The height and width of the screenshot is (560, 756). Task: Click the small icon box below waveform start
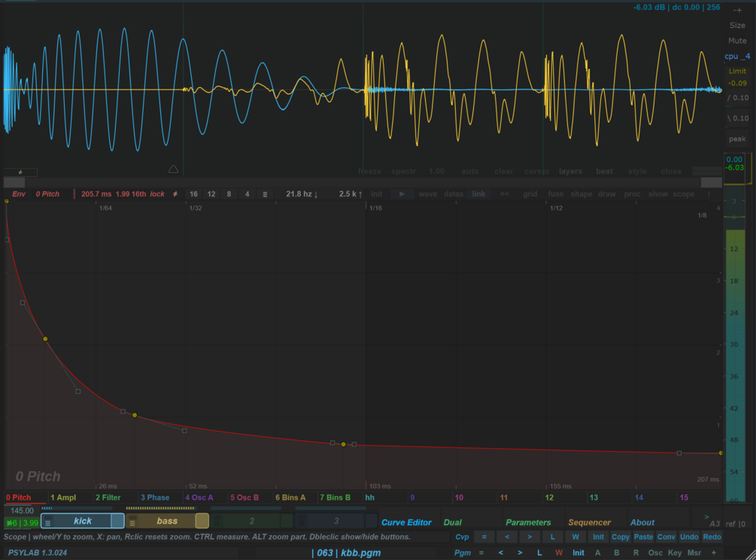click(20, 172)
